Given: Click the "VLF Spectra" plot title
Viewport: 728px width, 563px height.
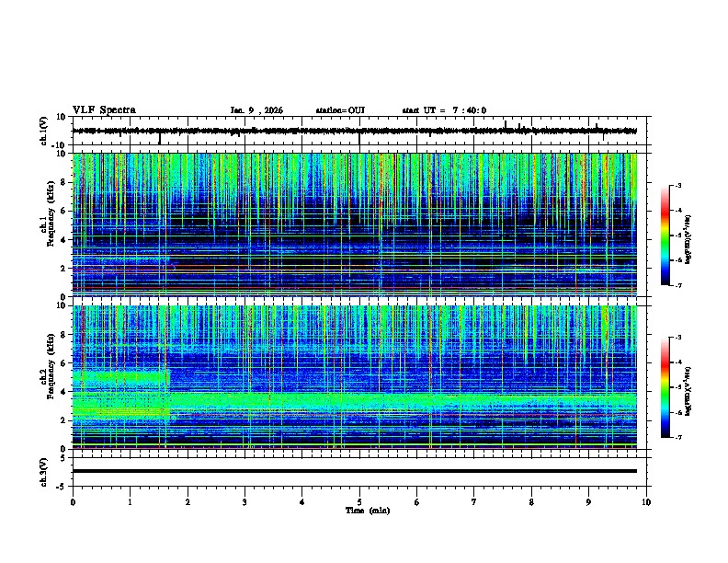Looking at the screenshot, I should (104, 110).
